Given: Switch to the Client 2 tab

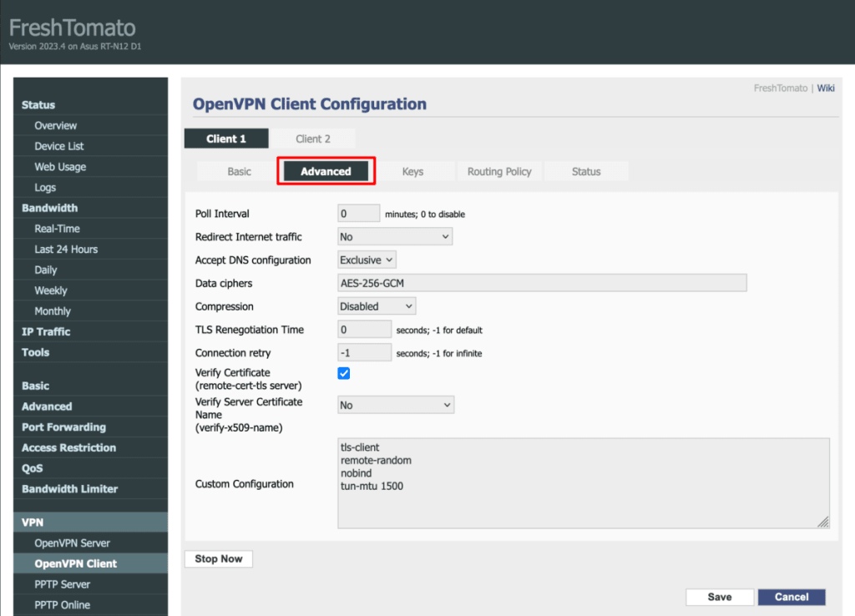Looking at the screenshot, I should (316, 139).
